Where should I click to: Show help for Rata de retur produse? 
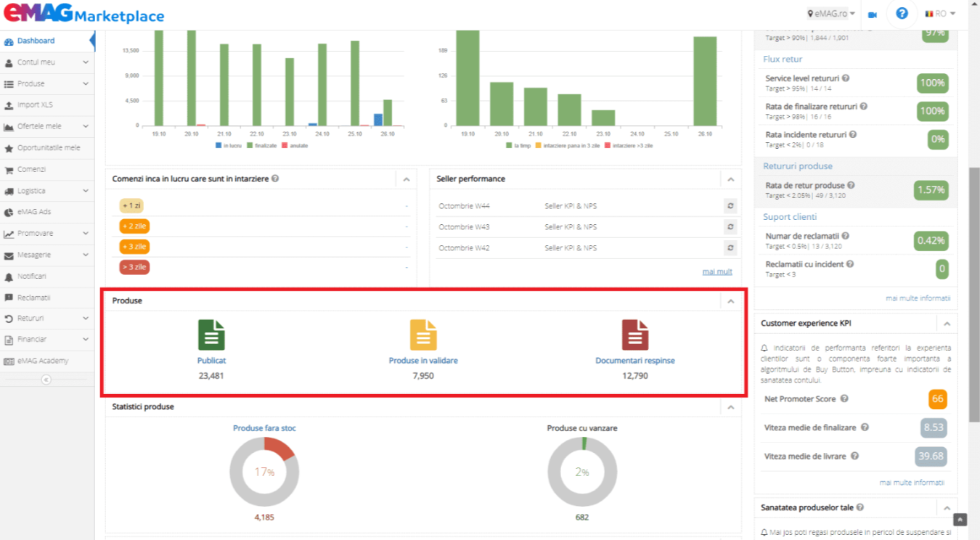point(851,186)
